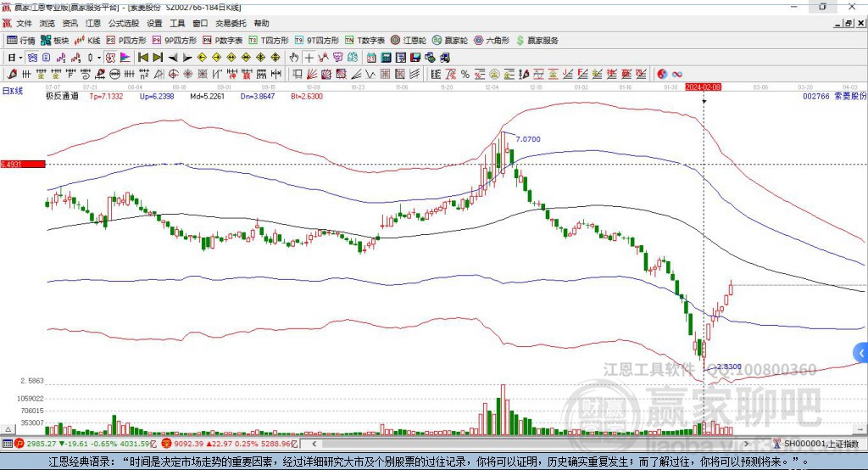Click the small table icon in status bar
The height and width of the screenshot is (470, 868).
7,444
